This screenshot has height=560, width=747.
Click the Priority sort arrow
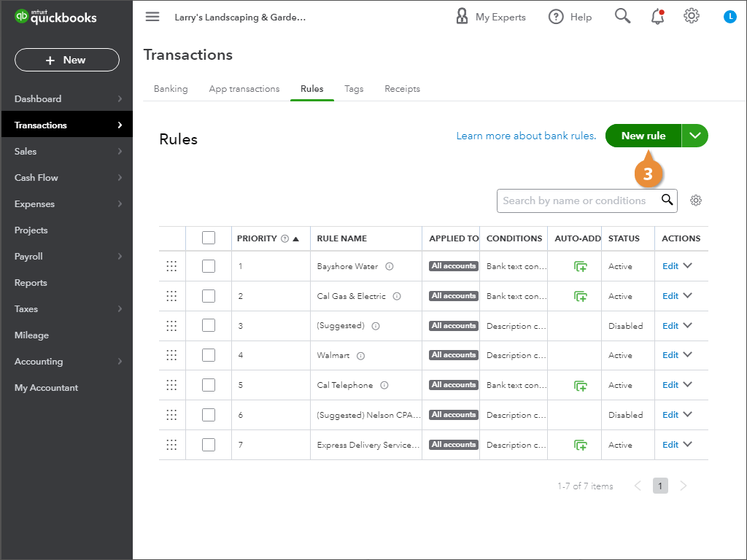pos(296,238)
